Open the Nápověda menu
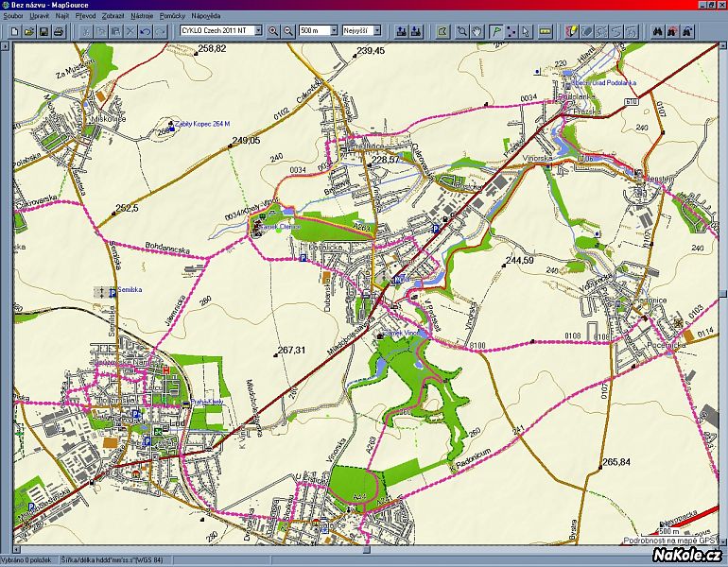Screen dimensions: 728x567 pyautogui.click(x=206, y=16)
